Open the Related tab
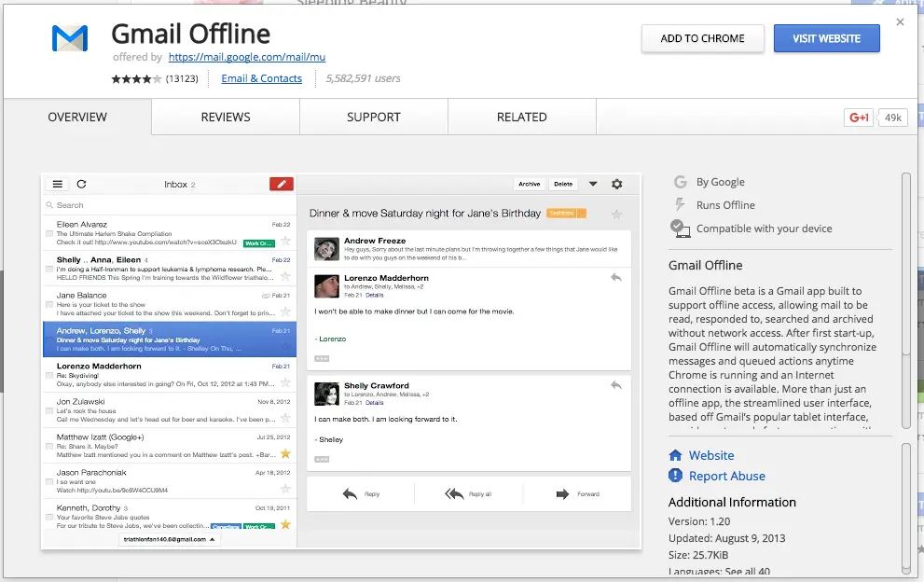924x582 pixels. pyautogui.click(x=521, y=117)
